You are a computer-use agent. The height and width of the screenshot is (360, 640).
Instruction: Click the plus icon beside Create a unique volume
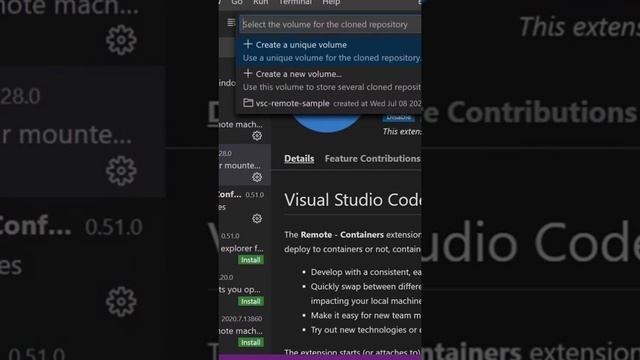248,44
